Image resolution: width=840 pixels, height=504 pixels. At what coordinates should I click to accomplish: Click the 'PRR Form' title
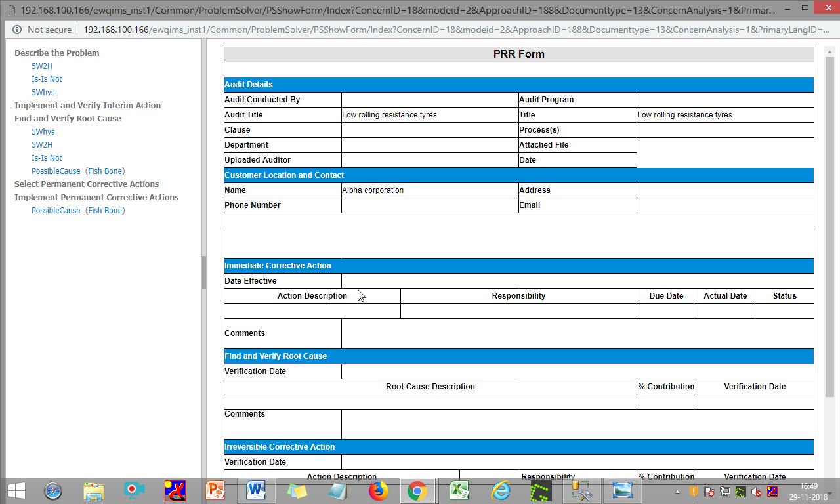point(518,54)
